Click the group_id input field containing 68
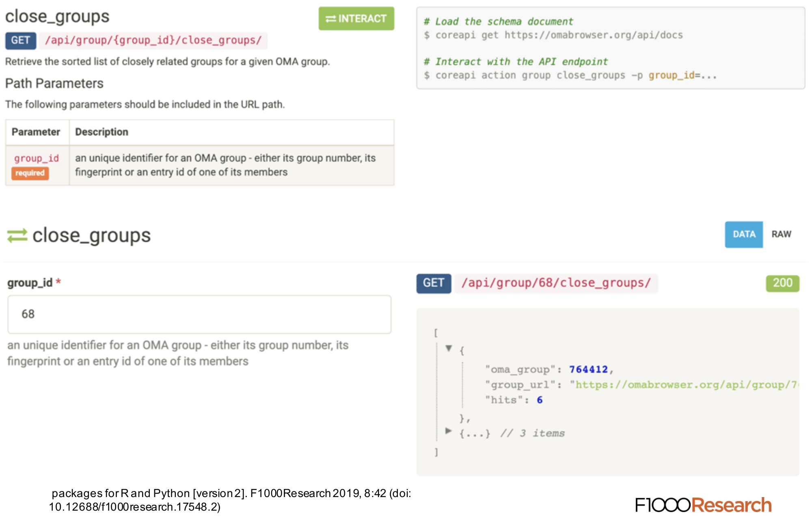 pyautogui.click(x=199, y=314)
